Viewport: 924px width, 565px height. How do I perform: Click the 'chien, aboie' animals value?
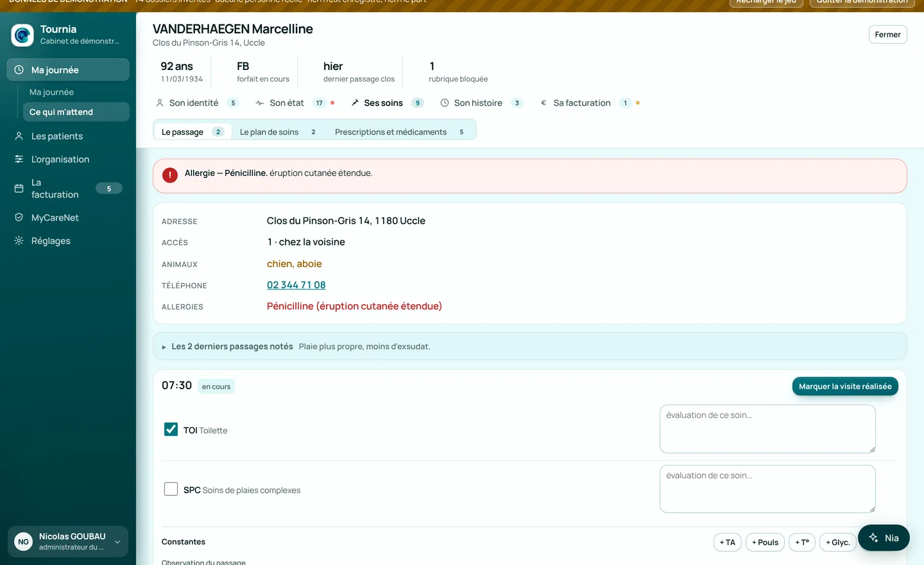(x=295, y=264)
